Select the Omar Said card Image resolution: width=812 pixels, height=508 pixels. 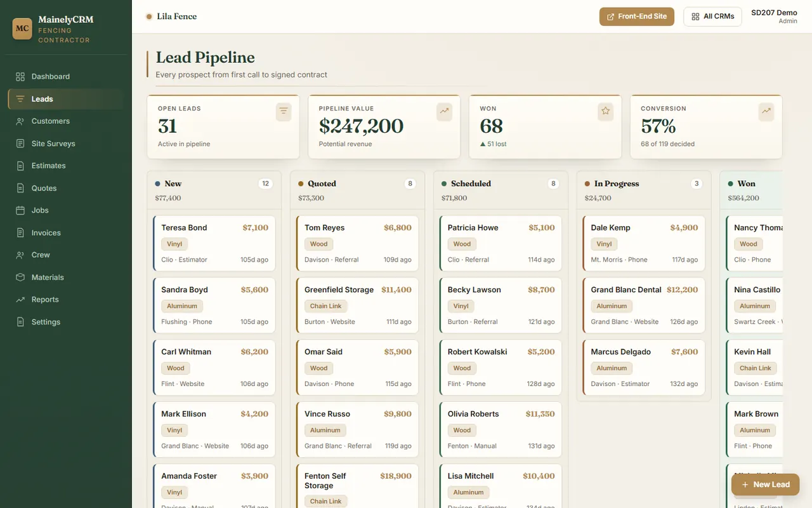click(358, 368)
